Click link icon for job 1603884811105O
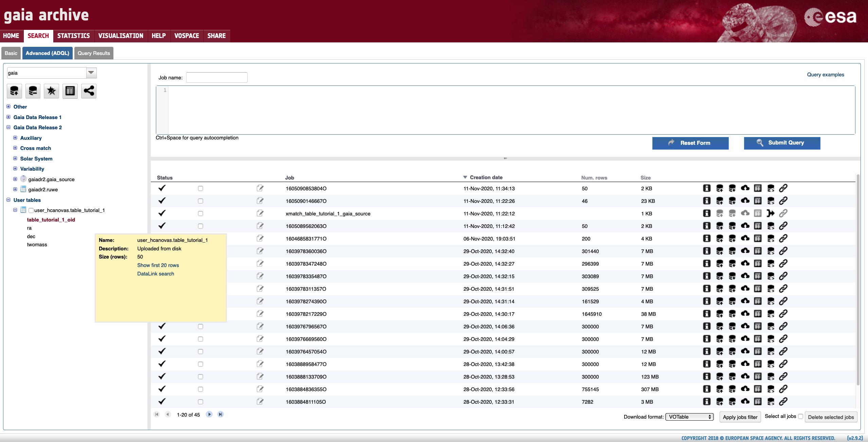The width and height of the screenshot is (868, 442). 783,402
